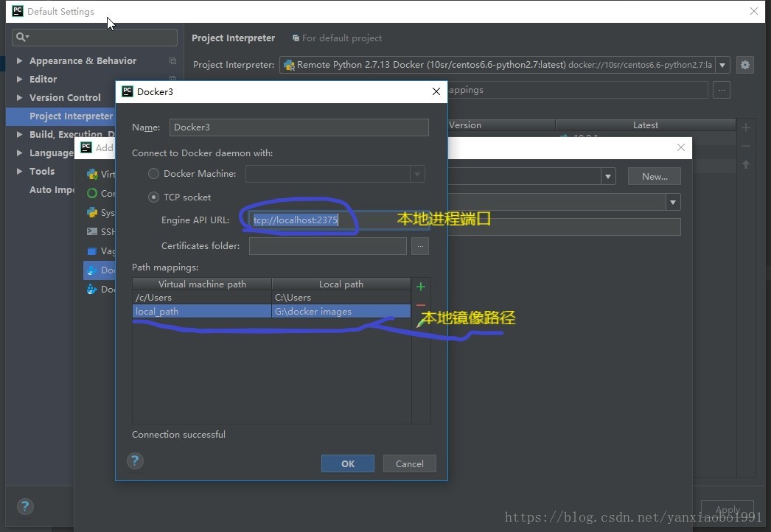Open help in the Docker3 dialog
The image size is (771, 532).
point(135,461)
